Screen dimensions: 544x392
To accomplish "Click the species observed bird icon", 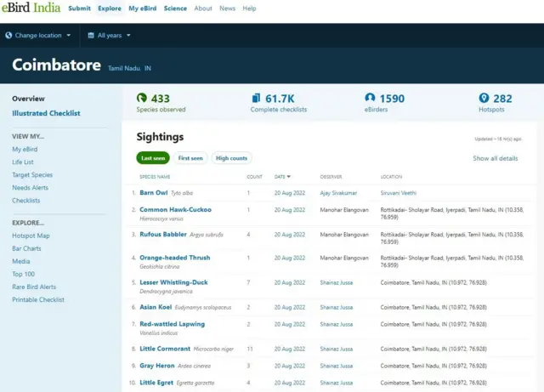I will click(142, 99).
